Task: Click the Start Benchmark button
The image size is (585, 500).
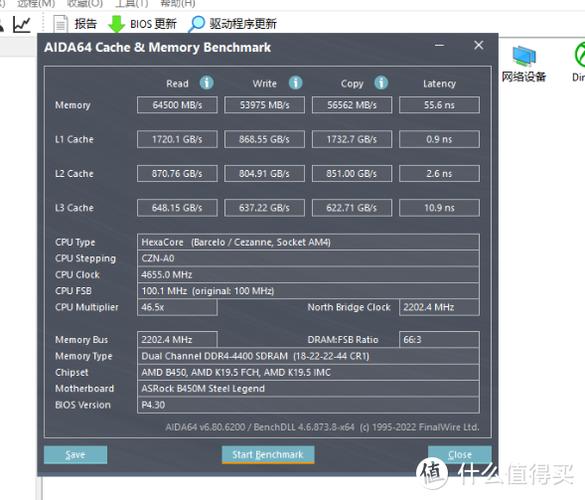Action: point(268,454)
